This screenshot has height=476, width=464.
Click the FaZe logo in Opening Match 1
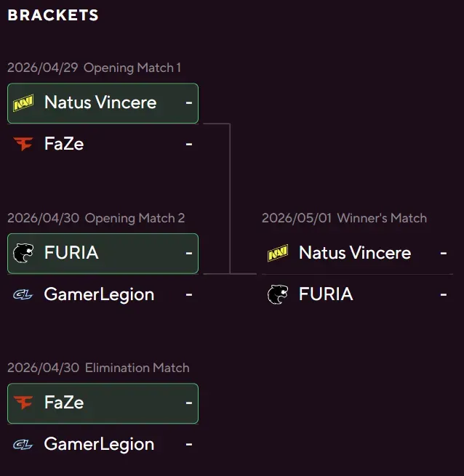pos(23,144)
